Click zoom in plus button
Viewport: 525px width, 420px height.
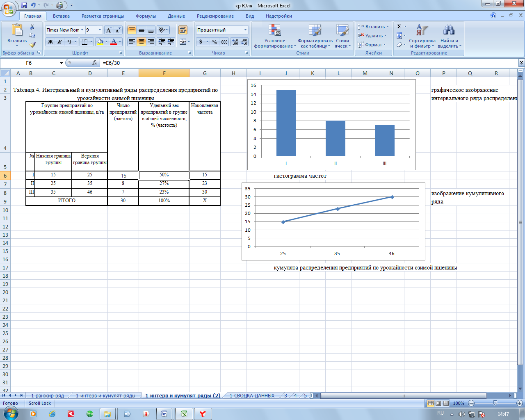tap(519, 403)
